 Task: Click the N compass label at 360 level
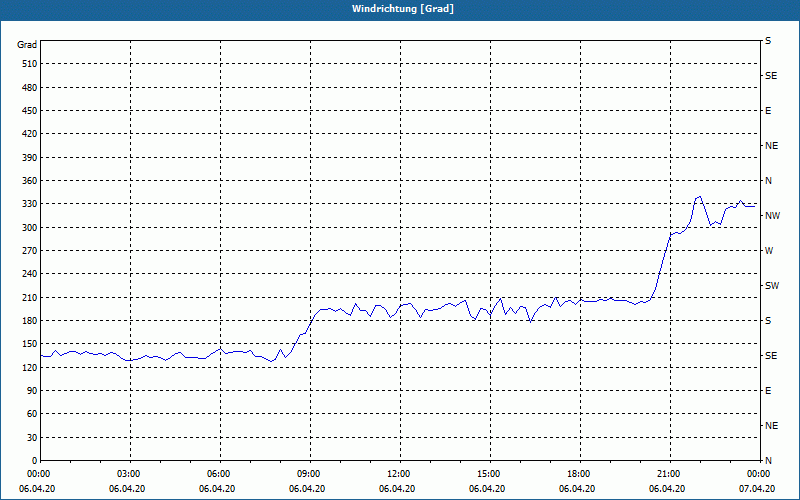point(768,181)
